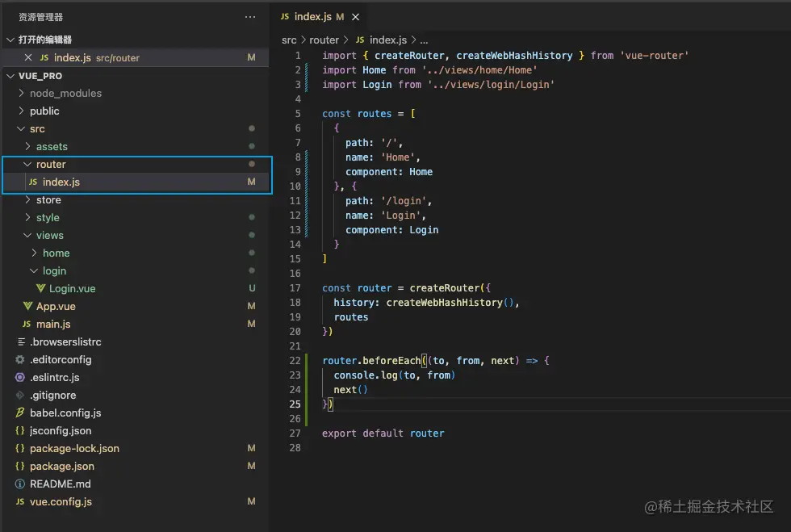Click the .browserslistrc file icon

[x=21, y=341]
